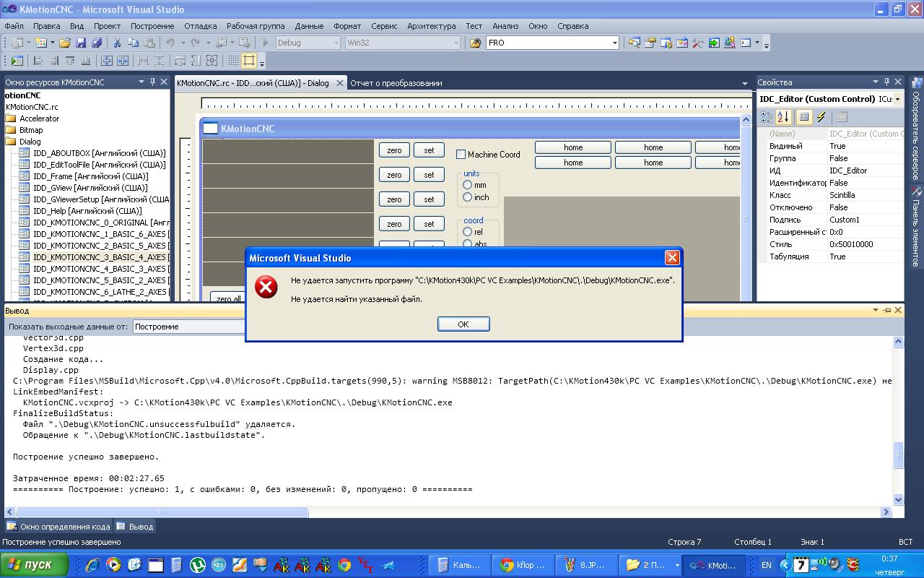Select the rel coord radio button
The image size is (924, 578).
point(467,232)
